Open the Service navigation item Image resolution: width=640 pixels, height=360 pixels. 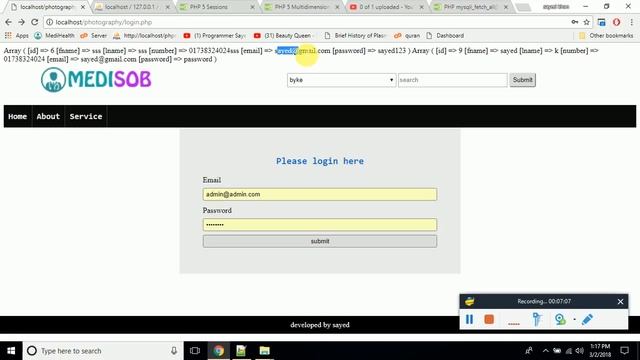(x=86, y=116)
